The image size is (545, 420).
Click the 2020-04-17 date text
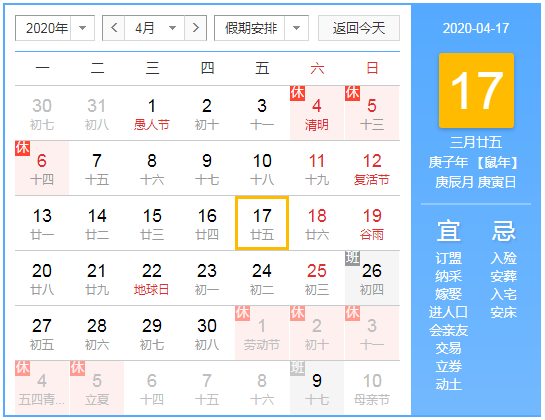pyautogui.click(x=476, y=28)
